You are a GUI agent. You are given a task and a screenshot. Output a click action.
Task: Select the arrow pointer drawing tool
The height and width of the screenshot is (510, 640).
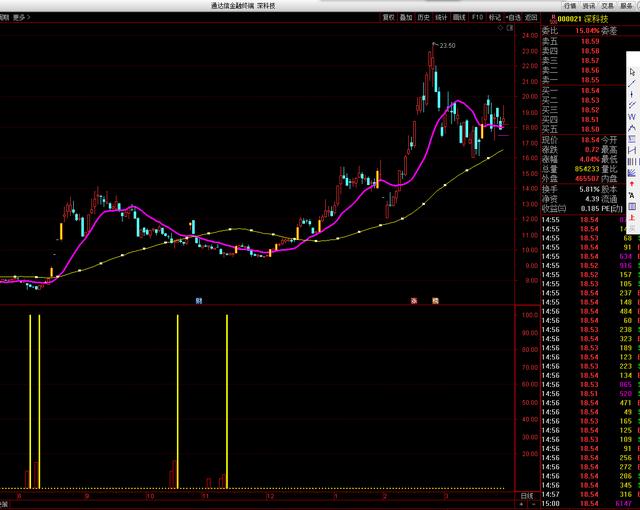[x=632, y=73]
